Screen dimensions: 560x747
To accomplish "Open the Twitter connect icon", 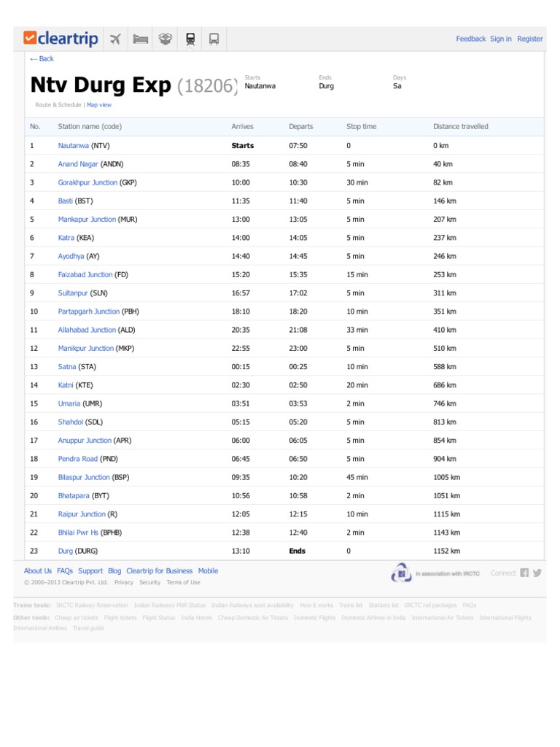I will tap(537, 573).
